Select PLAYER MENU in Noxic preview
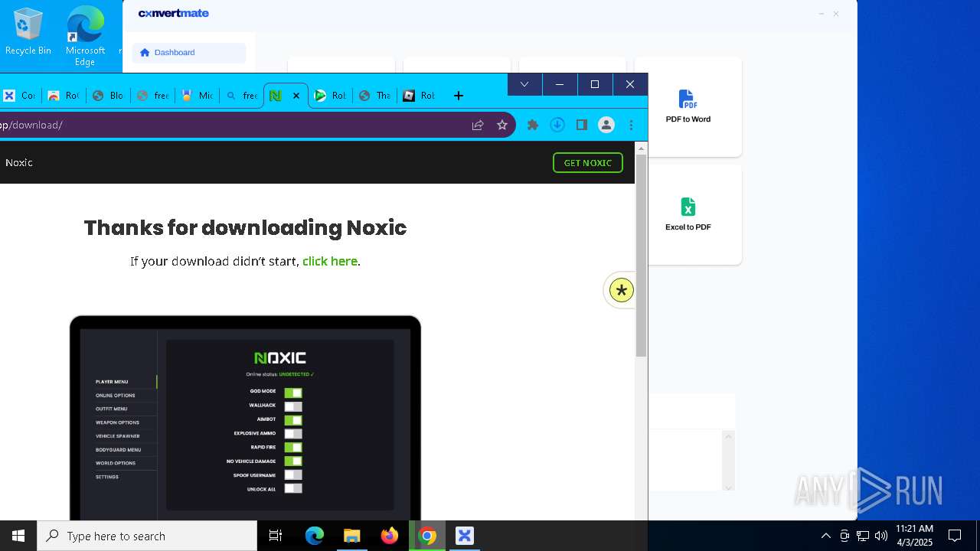 [112, 382]
